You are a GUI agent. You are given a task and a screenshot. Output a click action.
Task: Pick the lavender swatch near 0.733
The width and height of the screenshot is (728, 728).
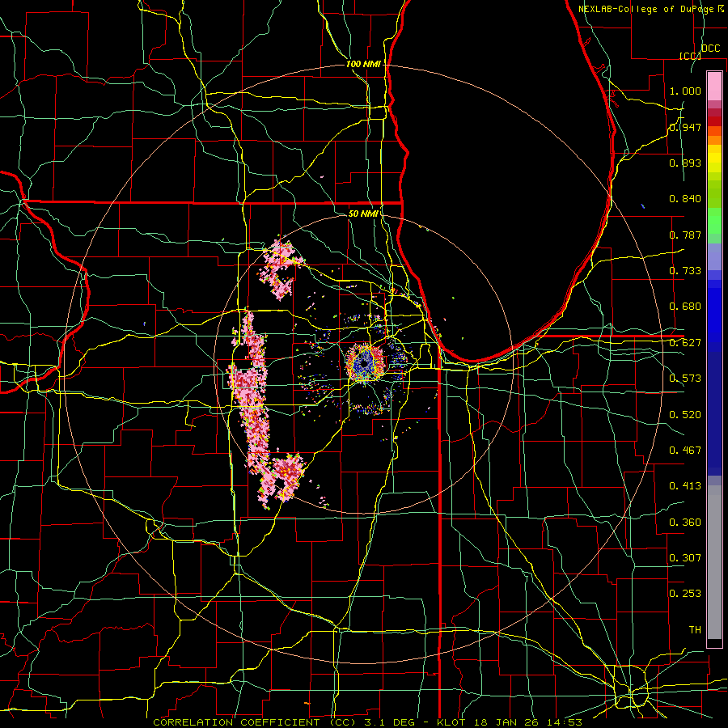tap(714, 256)
